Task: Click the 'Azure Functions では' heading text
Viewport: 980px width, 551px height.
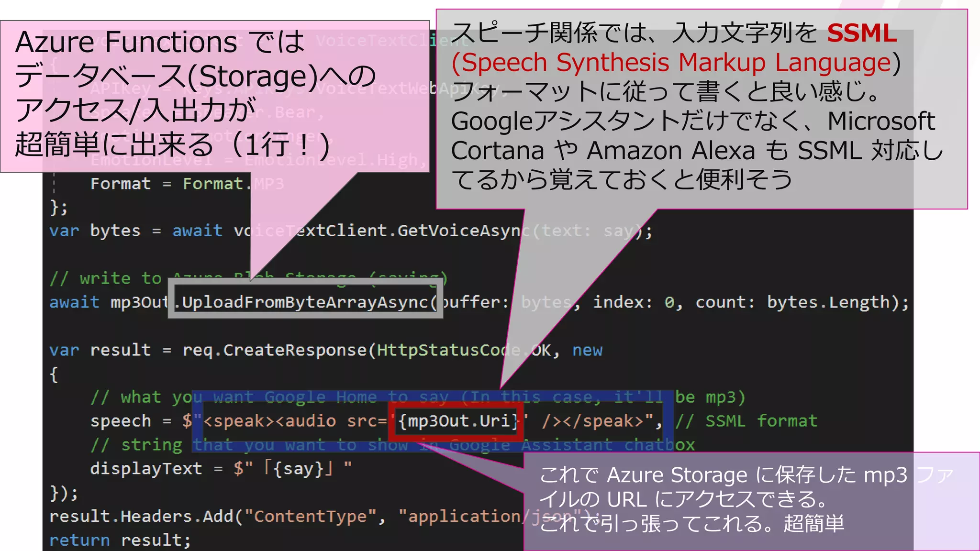Action: pos(160,42)
